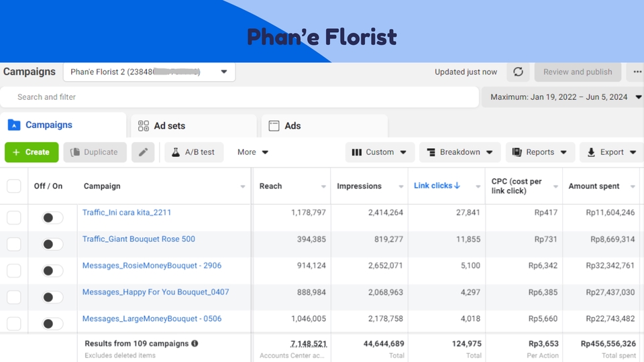Turn on Traffic_Giant Bouquet Rose 500 switch
Viewport: 644px width, 362px height.
point(52,244)
